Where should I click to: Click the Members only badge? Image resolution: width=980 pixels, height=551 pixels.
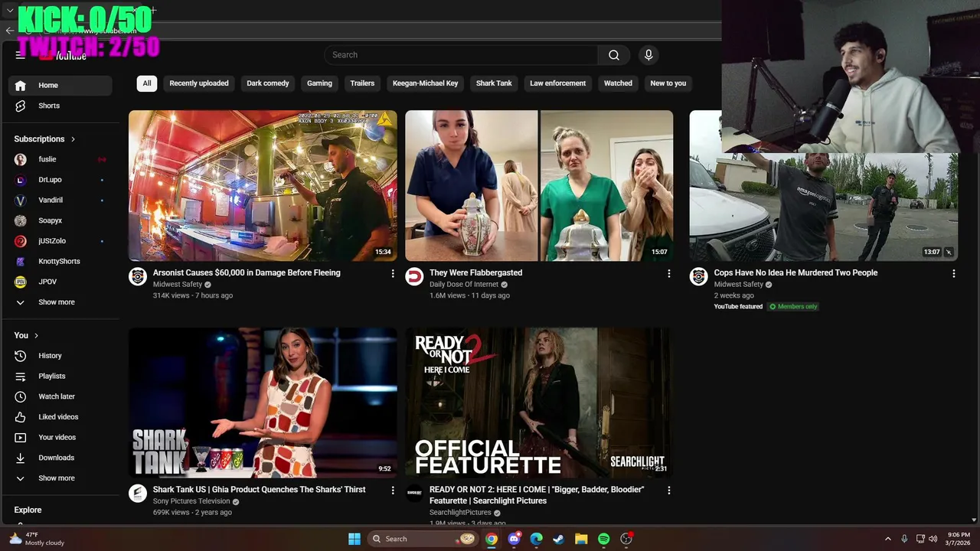tap(793, 307)
